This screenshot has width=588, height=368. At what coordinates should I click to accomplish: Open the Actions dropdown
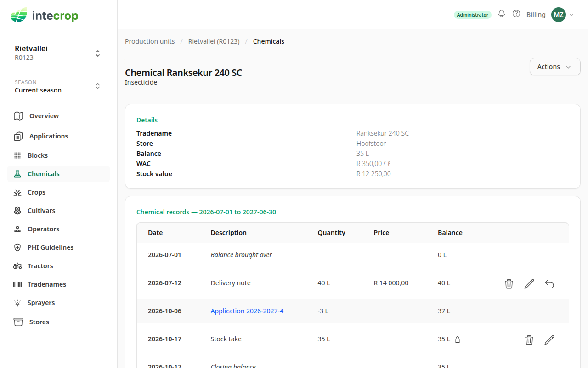point(555,67)
